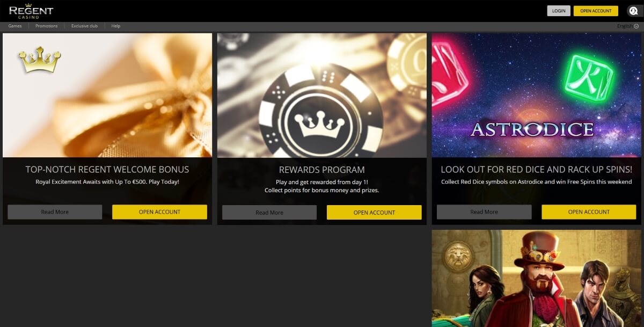The width and height of the screenshot is (644, 327).
Task: Click the Regent Casino logo
Action: click(31, 11)
